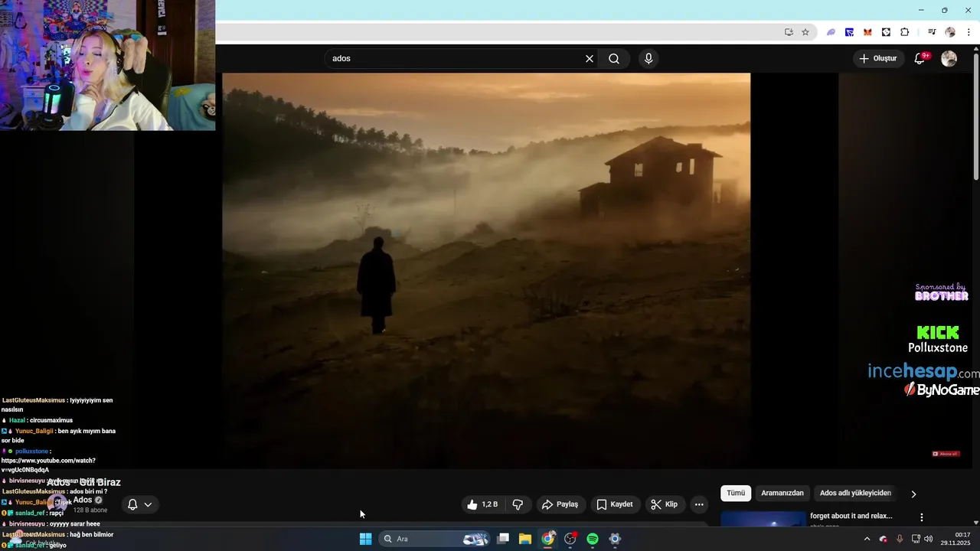Open the Ados channel name link

[83, 500]
